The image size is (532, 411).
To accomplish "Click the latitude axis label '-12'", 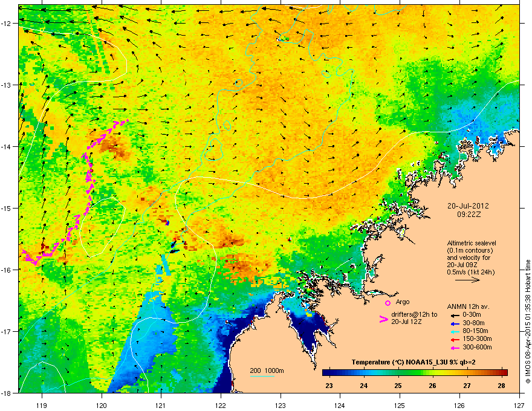I will tap(7, 24).
